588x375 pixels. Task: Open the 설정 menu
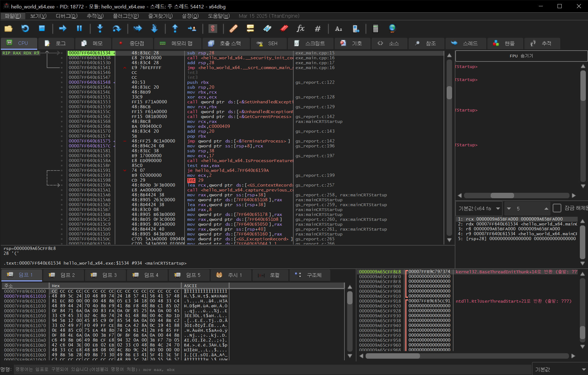tap(190, 16)
